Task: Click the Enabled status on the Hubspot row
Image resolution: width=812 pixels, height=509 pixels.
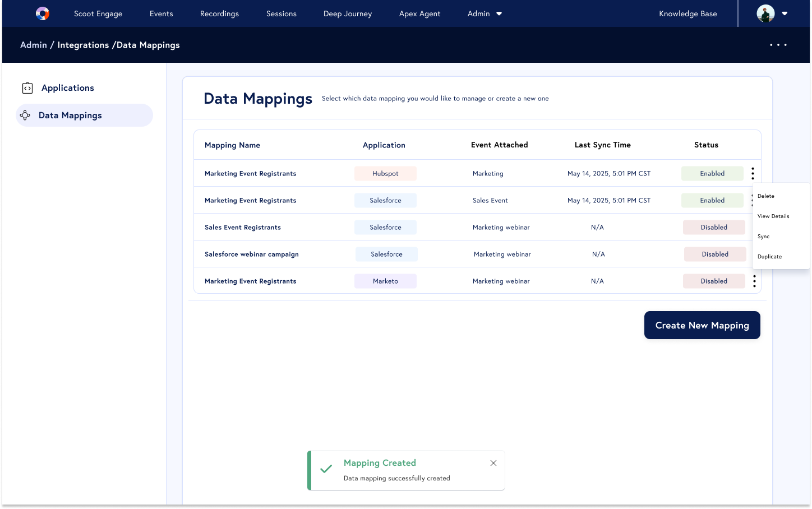Action: (712, 174)
